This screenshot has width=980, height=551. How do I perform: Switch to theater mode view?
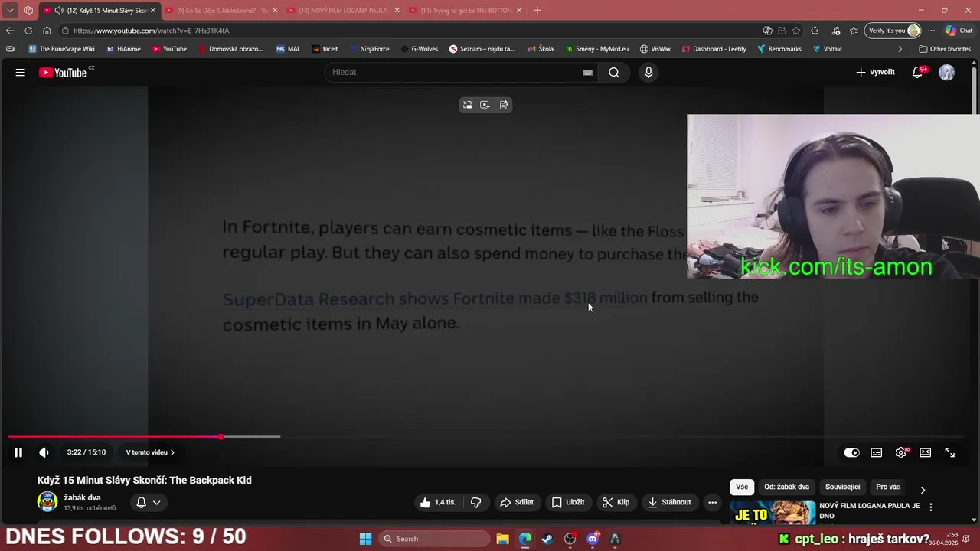pos(925,452)
